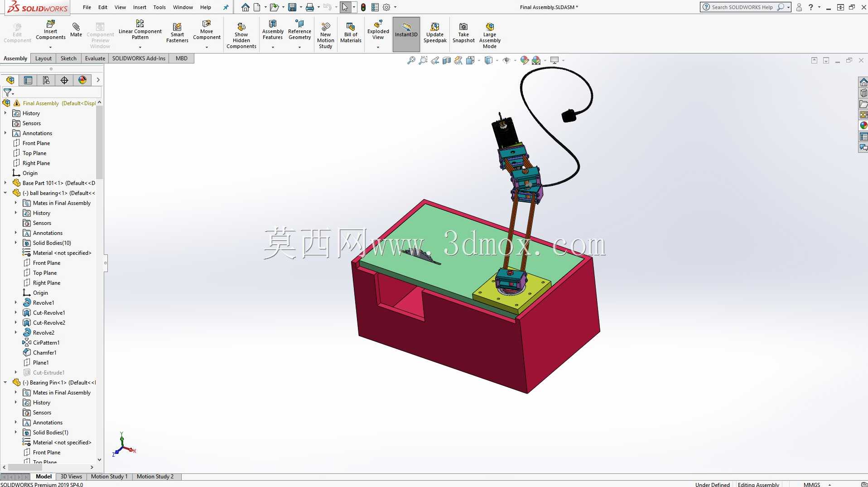Screen dimensions: 868x487
Task: Click the Open file icon
Action: (274, 7)
